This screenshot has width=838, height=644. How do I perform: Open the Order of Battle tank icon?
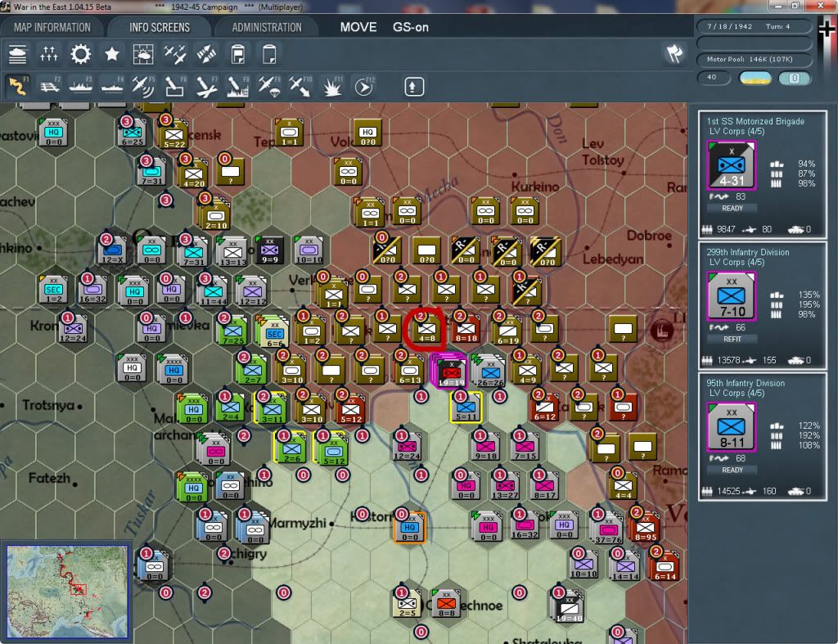18,55
